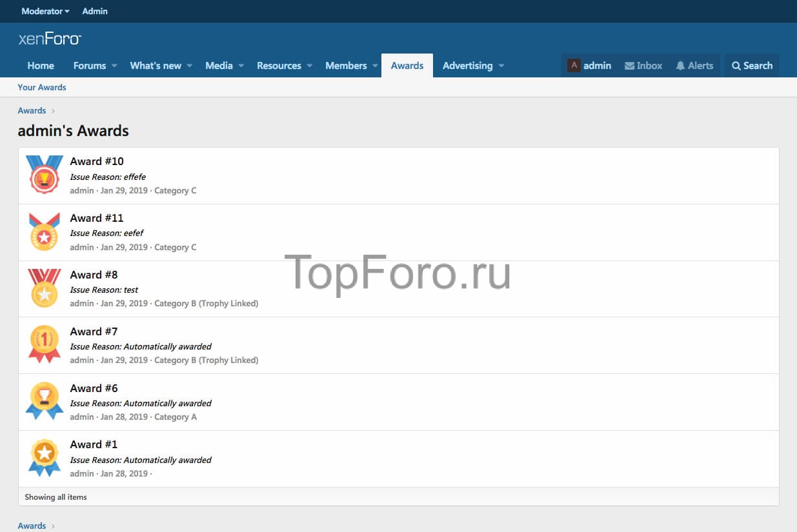Select the Awards navigation tab
The width and height of the screenshot is (797, 532).
tap(407, 66)
